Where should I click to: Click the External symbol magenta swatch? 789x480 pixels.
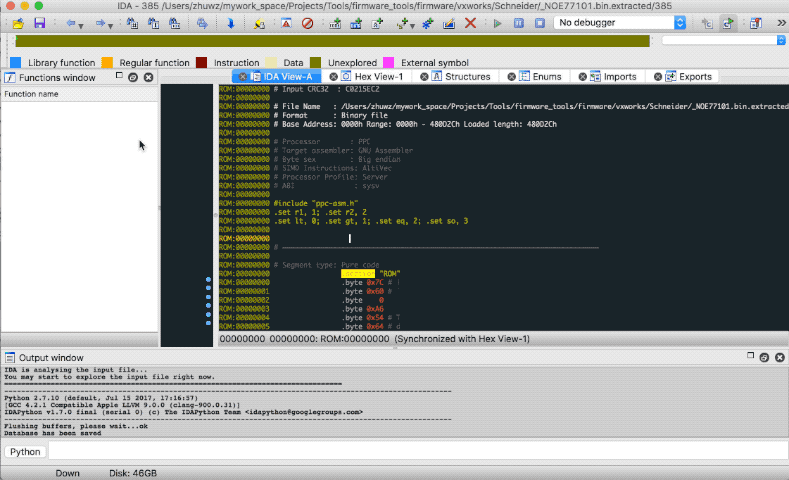pos(388,62)
